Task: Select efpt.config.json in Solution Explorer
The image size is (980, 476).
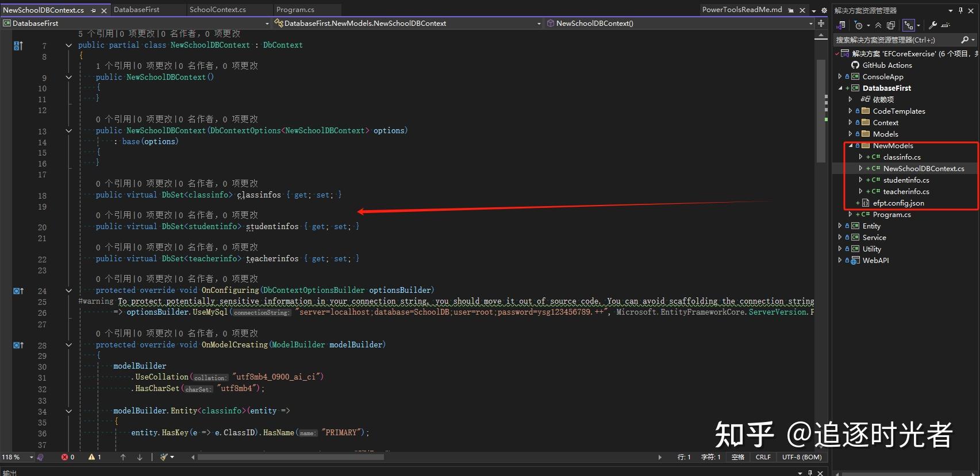Action: 898,203
